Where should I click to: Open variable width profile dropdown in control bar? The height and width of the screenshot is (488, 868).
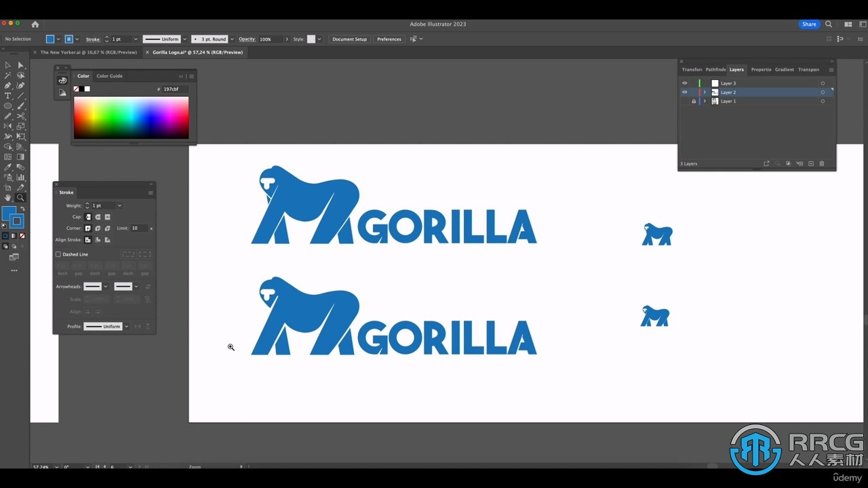click(184, 39)
